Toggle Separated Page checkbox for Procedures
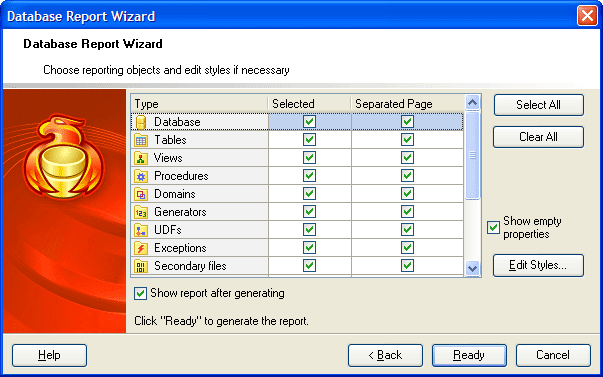The width and height of the screenshot is (603, 377). tap(407, 176)
